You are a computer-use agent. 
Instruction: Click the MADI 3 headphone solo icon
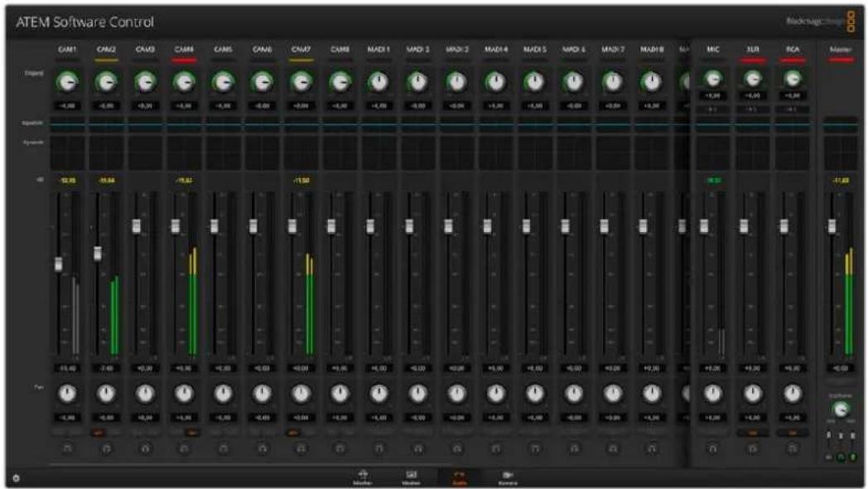(x=457, y=448)
